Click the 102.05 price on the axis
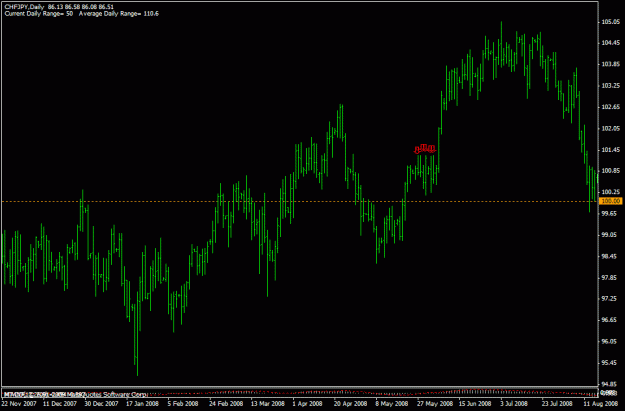 [x=610, y=128]
